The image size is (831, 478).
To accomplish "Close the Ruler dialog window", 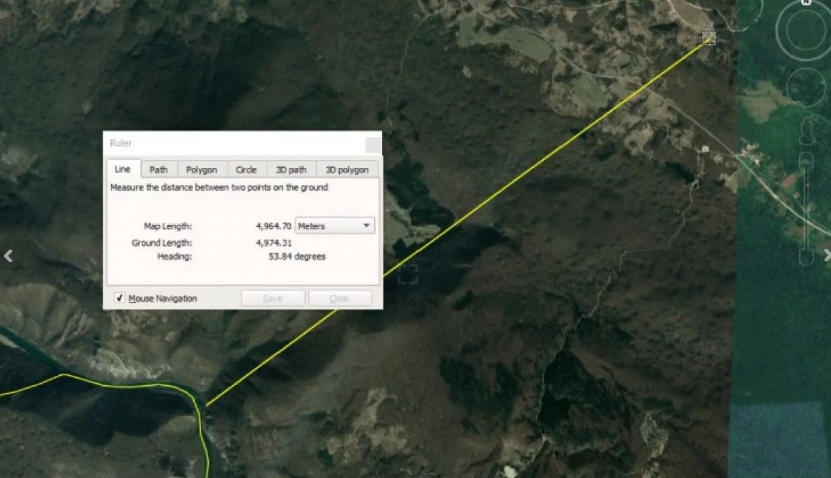I will pos(372,144).
